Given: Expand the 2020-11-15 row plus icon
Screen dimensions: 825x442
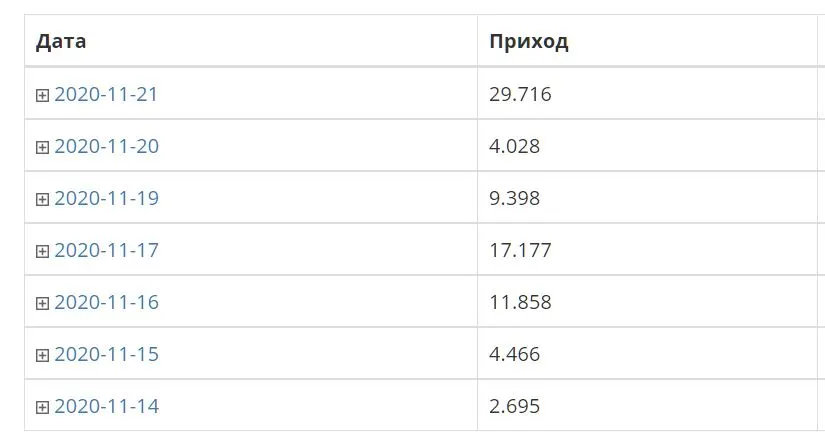Looking at the screenshot, I should [42, 356].
